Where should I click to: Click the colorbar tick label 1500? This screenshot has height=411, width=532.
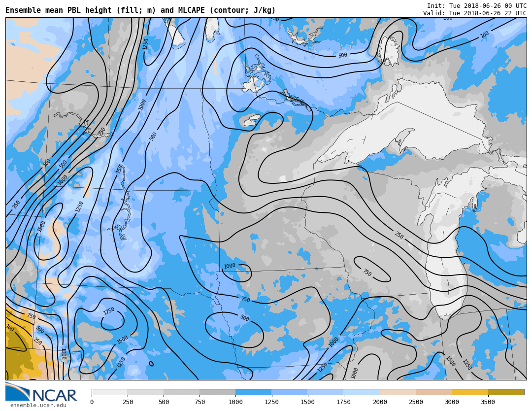click(308, 402)
